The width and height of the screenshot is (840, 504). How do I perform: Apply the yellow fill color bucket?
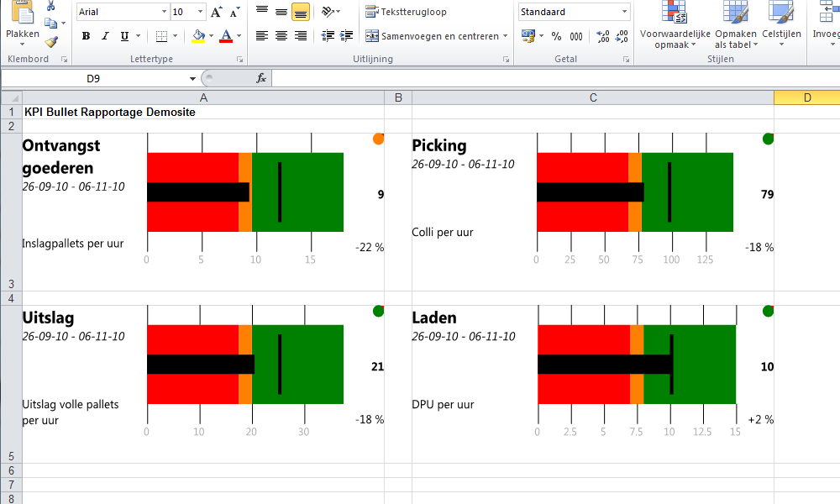coord(198,36)
